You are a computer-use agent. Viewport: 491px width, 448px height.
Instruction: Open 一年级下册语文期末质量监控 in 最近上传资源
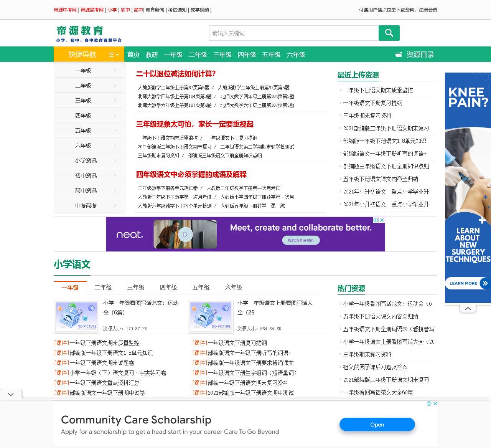pos(378,90)
